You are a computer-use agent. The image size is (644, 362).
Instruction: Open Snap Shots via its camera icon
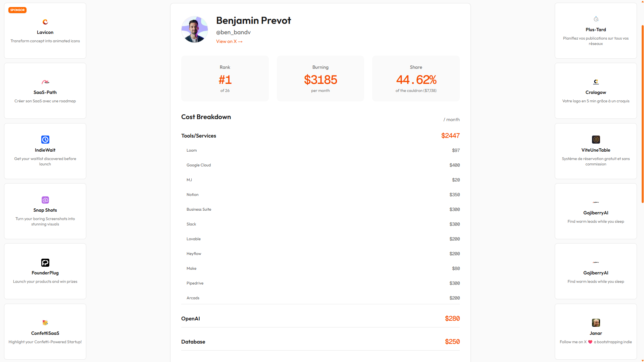coord(45,200)
